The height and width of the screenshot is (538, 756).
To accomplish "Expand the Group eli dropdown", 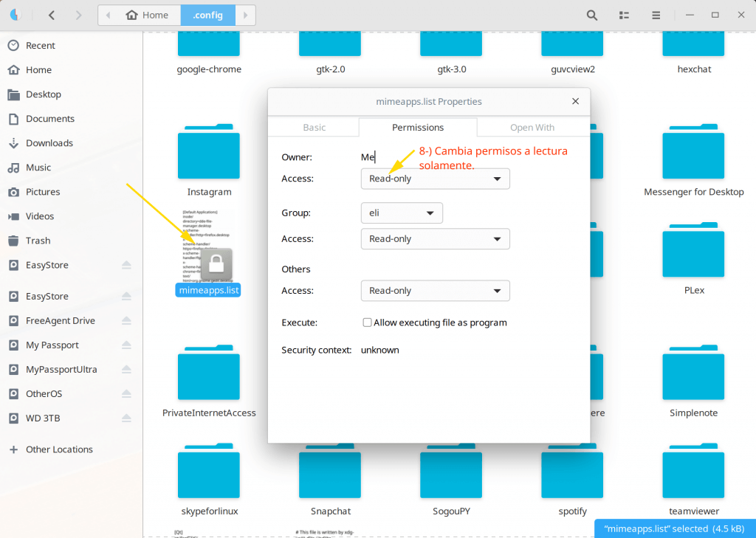I will tap(402, 213).
